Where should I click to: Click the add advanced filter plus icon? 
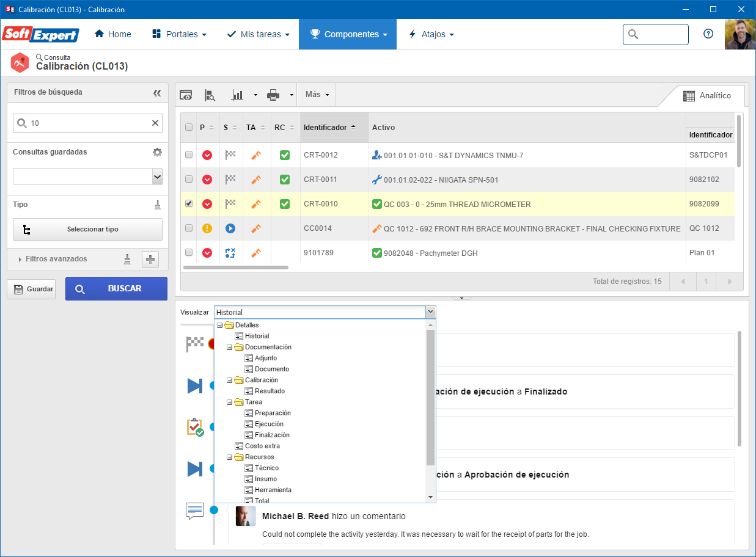click(150, 259)
